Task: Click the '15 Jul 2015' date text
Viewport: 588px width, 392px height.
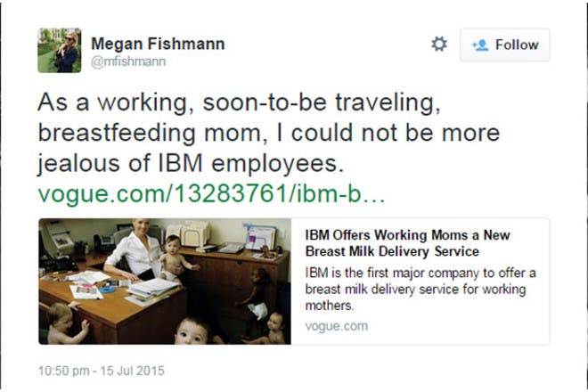Action: coord(133,371)
